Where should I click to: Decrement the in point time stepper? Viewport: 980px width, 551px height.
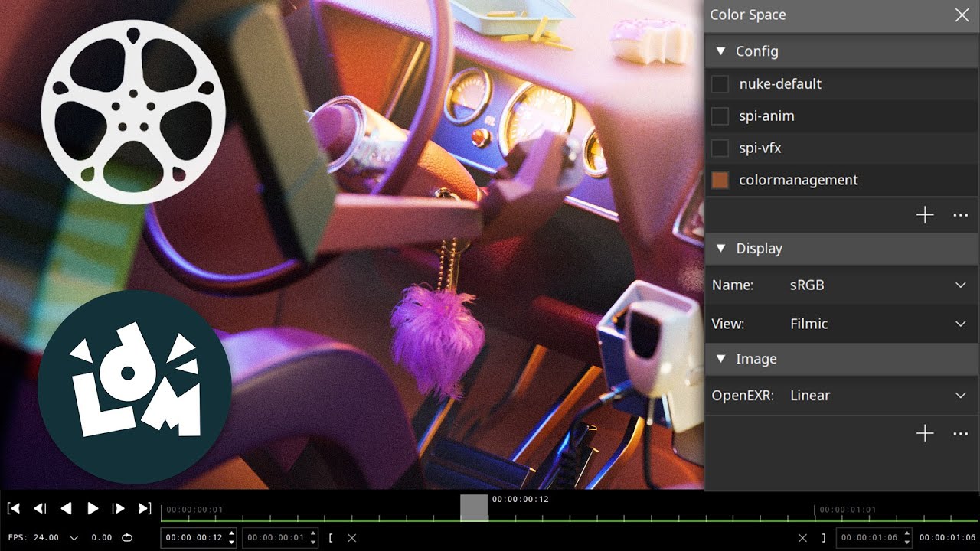point(313,543)
